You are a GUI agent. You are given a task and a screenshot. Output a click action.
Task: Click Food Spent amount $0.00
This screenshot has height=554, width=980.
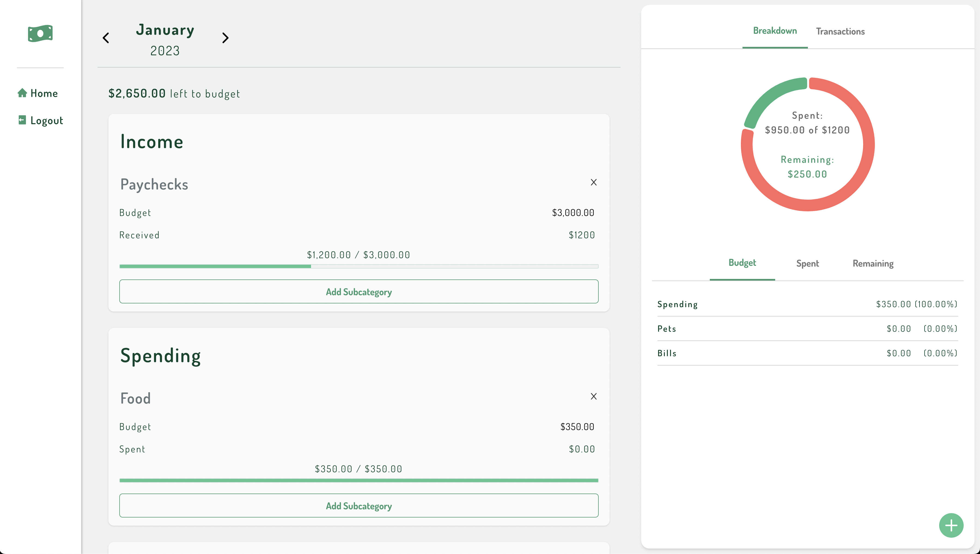coord(582,449)
